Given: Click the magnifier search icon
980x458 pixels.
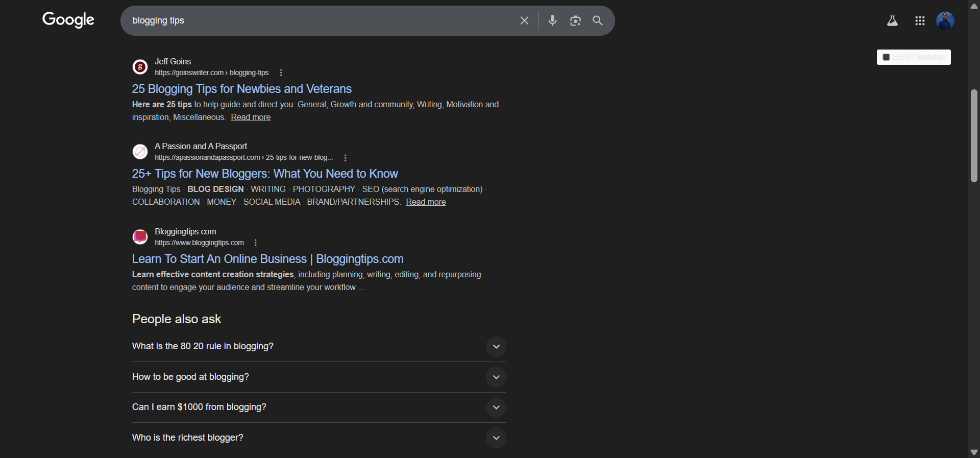Looking at the screenshot, I should (x=598, y=20).
